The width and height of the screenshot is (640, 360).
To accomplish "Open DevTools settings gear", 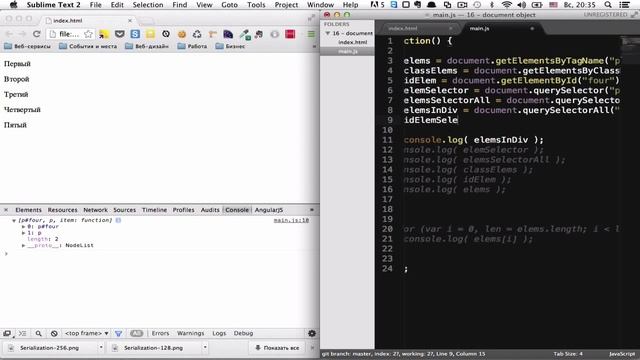I will [312, 333].
